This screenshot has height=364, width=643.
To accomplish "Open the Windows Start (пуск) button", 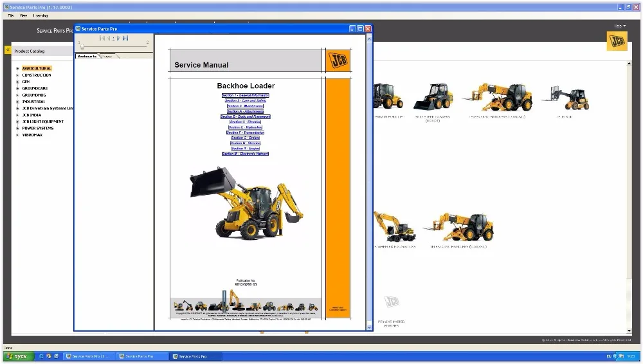I will click(x=17, y=356).
